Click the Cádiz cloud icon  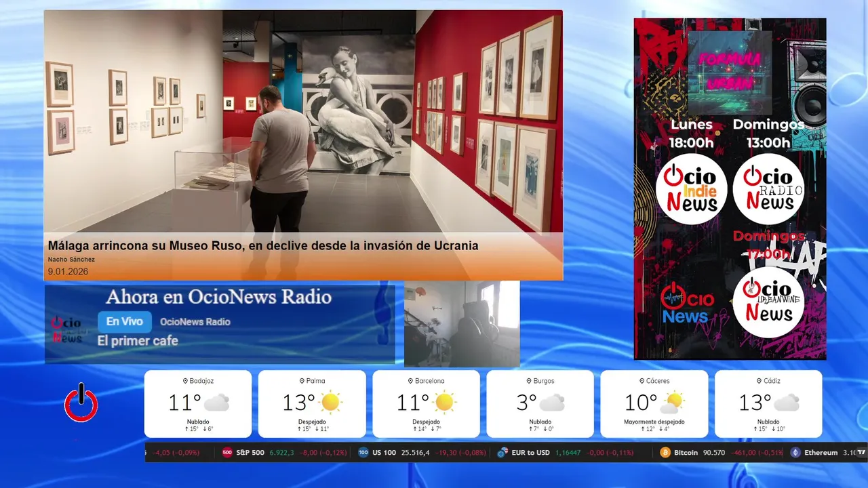786,403
